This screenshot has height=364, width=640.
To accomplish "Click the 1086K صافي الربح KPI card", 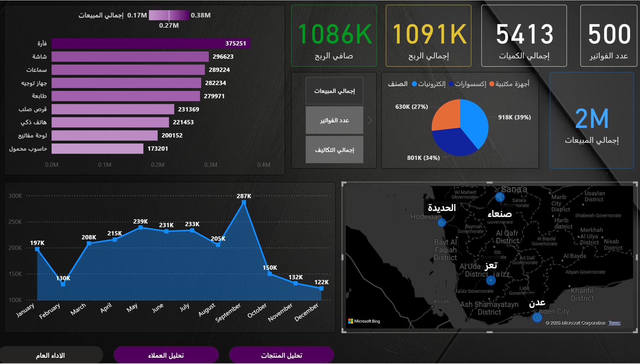I will tap(334, 36).
